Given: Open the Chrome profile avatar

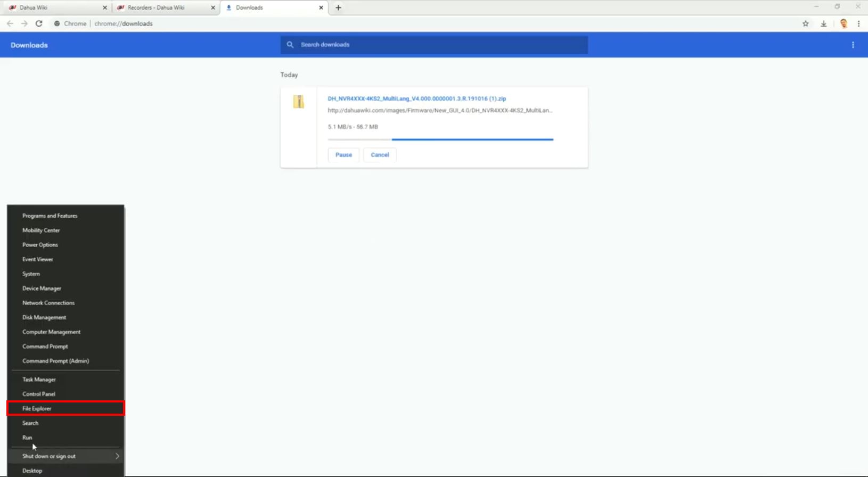Looking at the screenshot, I should (844, 23).
